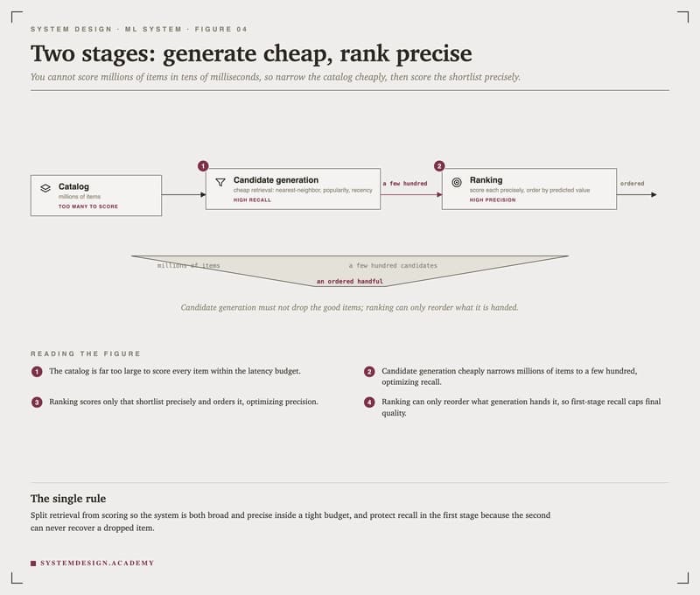
Task: Click the HIGH PRECISION label
Action: click(x=493, y=200)
